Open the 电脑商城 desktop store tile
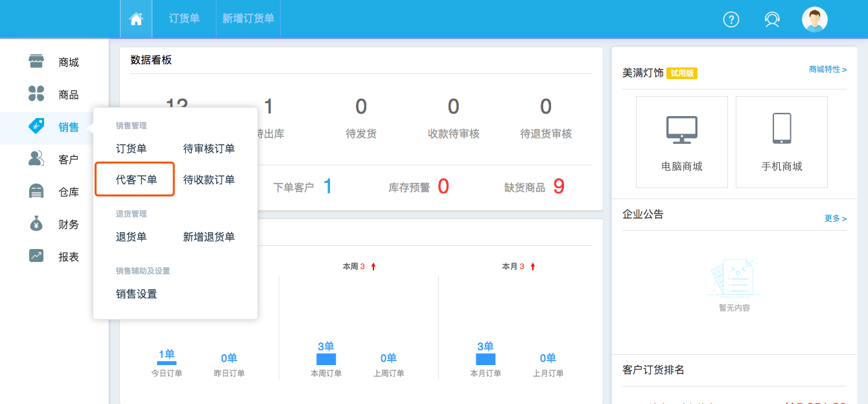The height and width of the screenshot is (404, 868). click(682, 142)
